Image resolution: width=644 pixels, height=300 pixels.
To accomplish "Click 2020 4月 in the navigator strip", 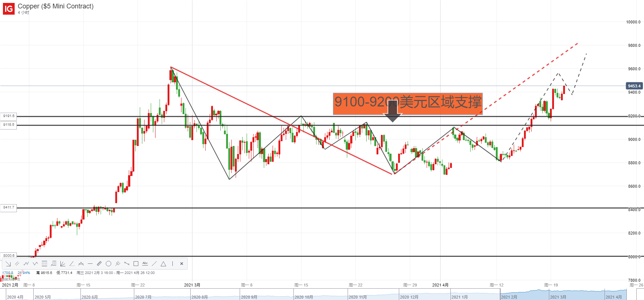I will click(15, 297).
